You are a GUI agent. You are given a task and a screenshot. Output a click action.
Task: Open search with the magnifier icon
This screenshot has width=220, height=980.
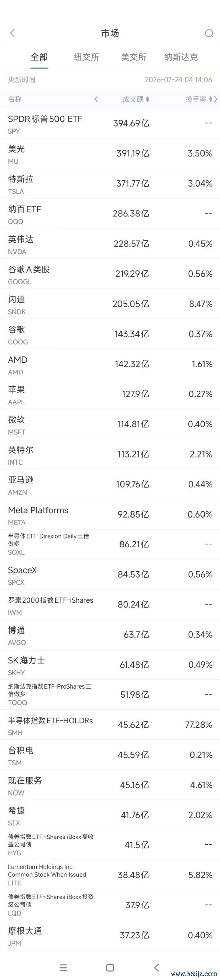click(x=209, y=33)
